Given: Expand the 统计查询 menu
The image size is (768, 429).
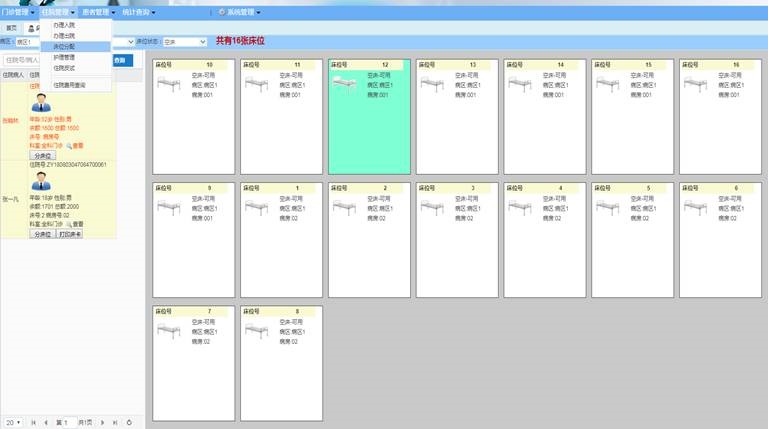Looking at the screenshot, I should 139,12.
